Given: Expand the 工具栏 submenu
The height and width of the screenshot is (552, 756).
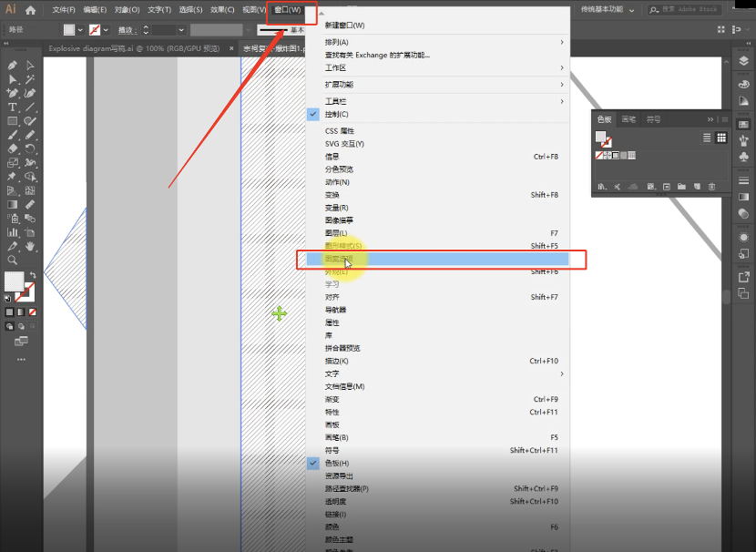Looking at the screenshot, I should click(x=438, y=102).
